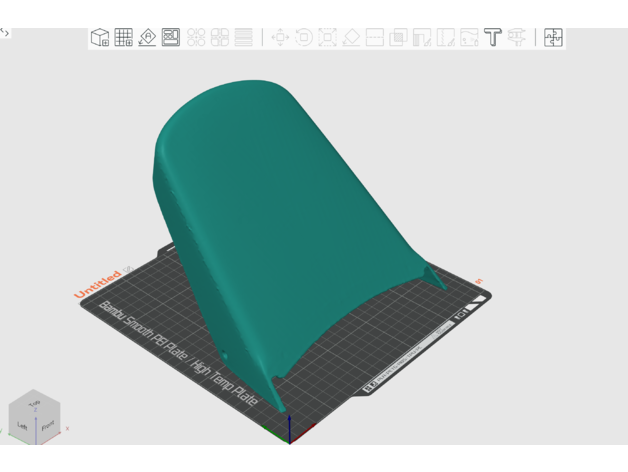Viewport: 628px width, 472px height.
Task: Select the Move tool in toolbar
Action: [280, 38]
